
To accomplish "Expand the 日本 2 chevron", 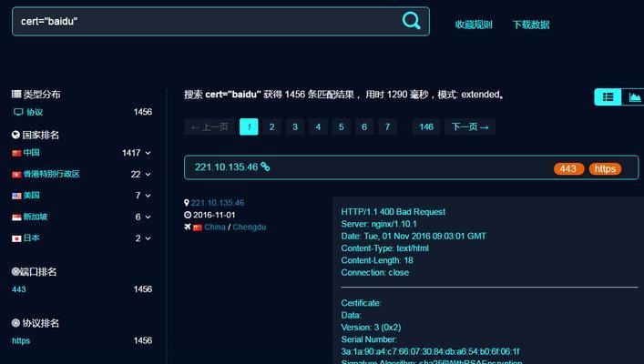I will 148,238.
